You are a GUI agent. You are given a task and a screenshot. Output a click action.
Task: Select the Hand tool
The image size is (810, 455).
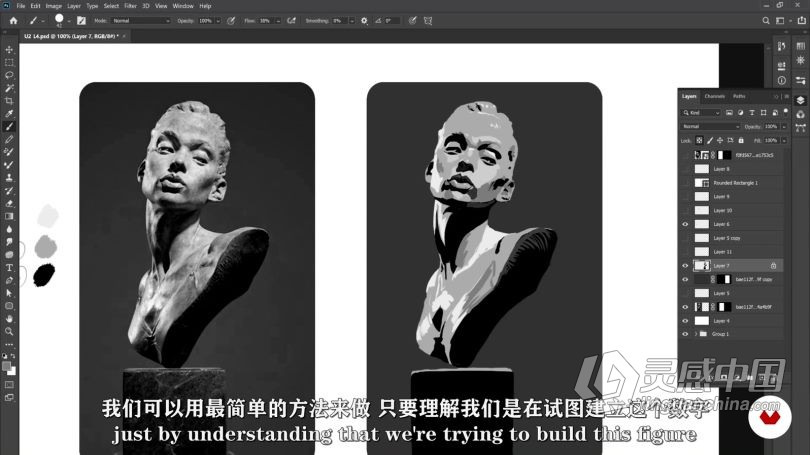(9, 319)
